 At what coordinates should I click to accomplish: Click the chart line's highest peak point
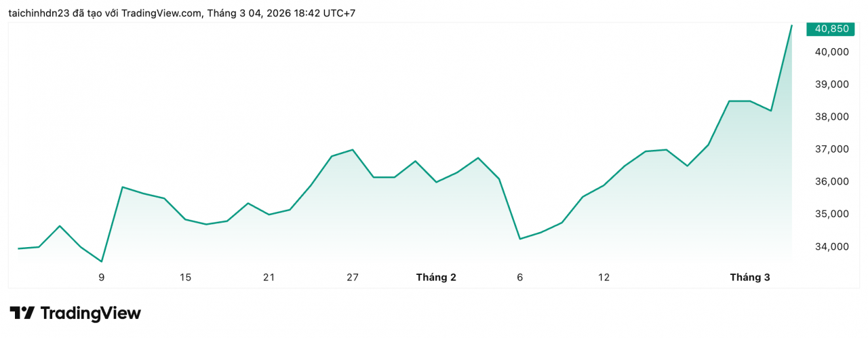[791, 25]
